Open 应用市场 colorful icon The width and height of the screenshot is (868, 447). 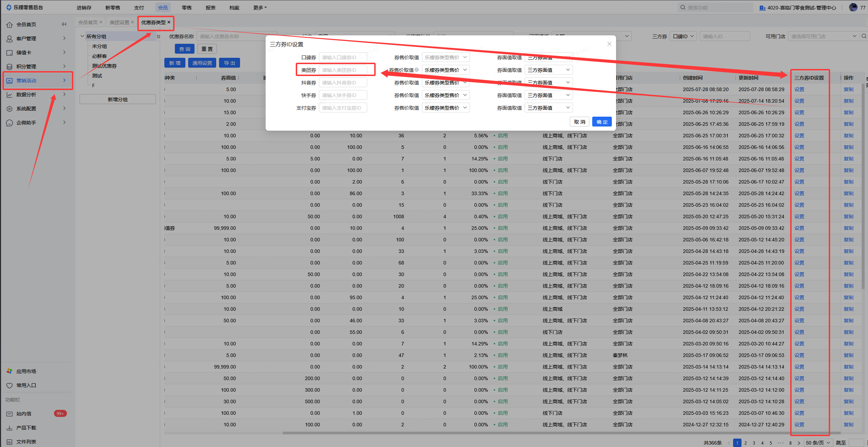(9, 371)
